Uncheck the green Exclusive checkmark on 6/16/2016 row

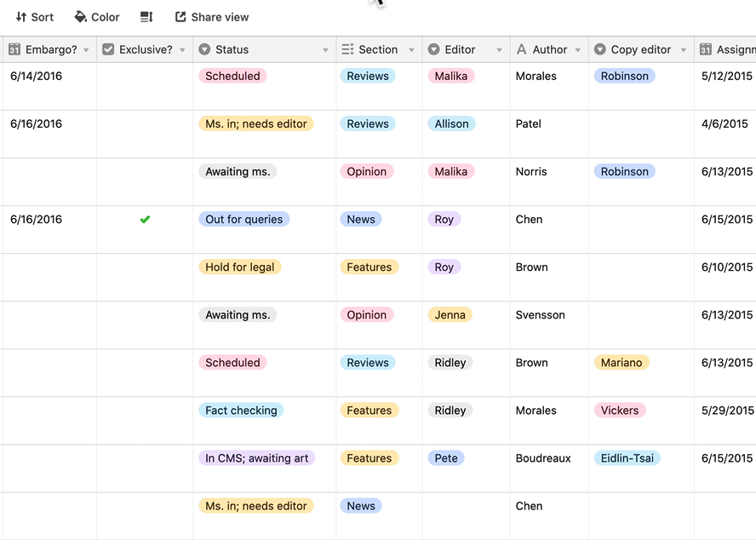145,219
